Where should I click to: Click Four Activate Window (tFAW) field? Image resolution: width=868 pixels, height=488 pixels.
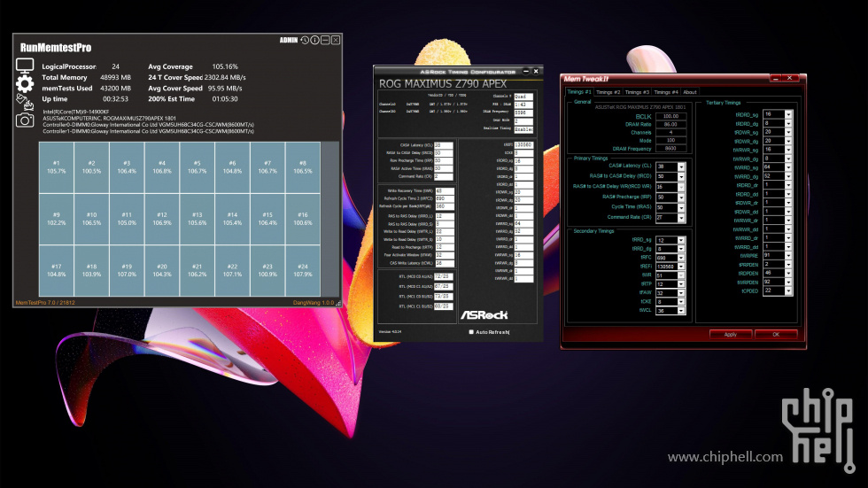[445, 256]
